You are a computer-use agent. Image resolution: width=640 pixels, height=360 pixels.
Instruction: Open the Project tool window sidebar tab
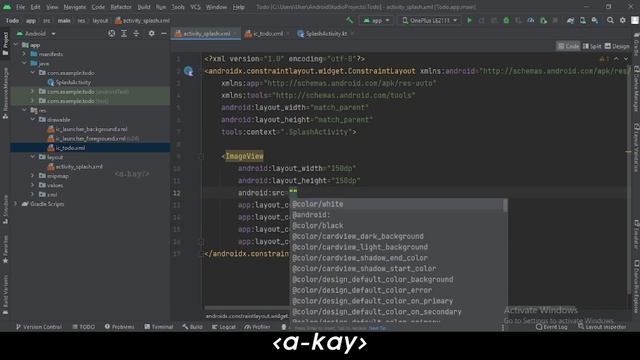pos(5,43)
